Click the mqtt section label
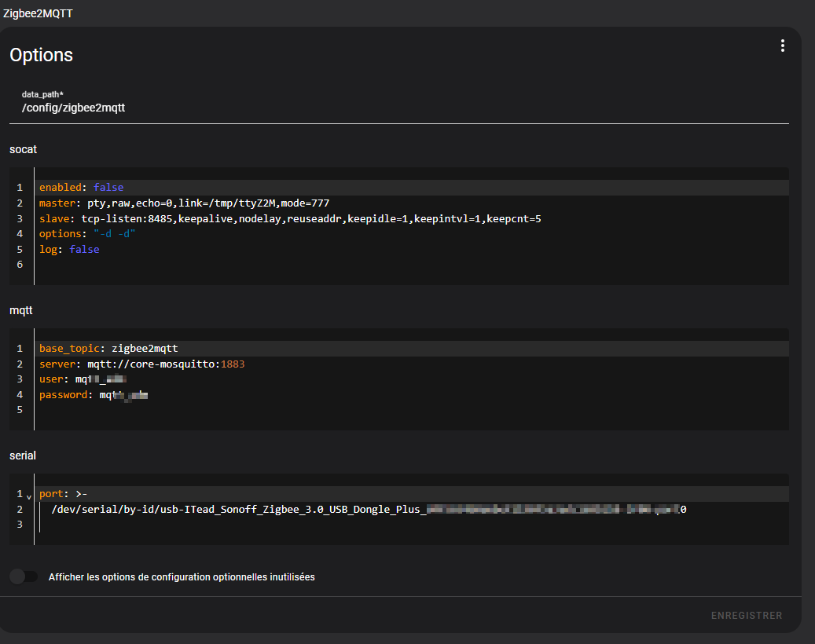Image resolution: width=815 pixels, height=644 pixels. tap(20, 310)
